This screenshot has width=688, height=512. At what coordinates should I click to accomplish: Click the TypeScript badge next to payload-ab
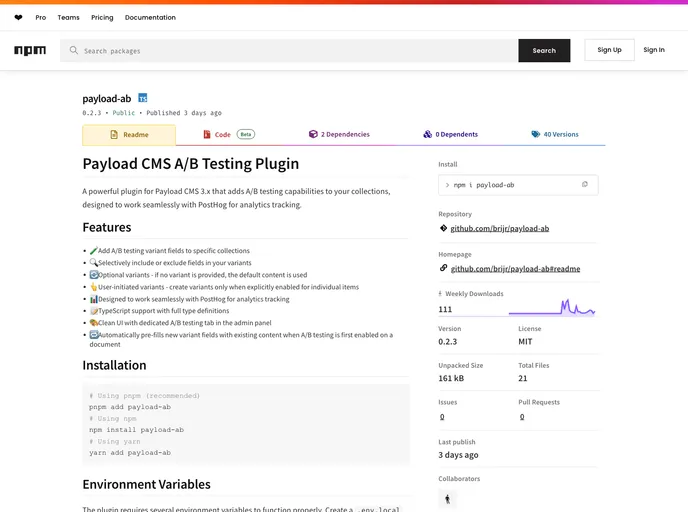(x=143, y=98)
